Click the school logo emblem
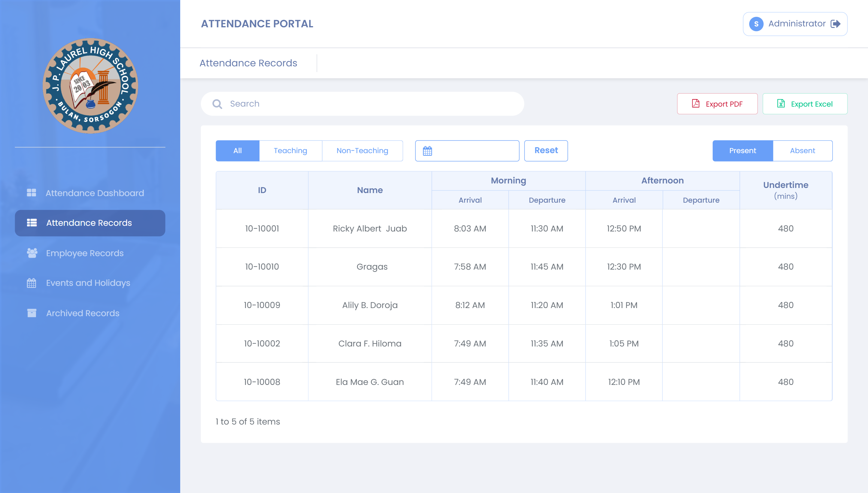Screen dimensions: 868x493 click(x=90, y=86)
